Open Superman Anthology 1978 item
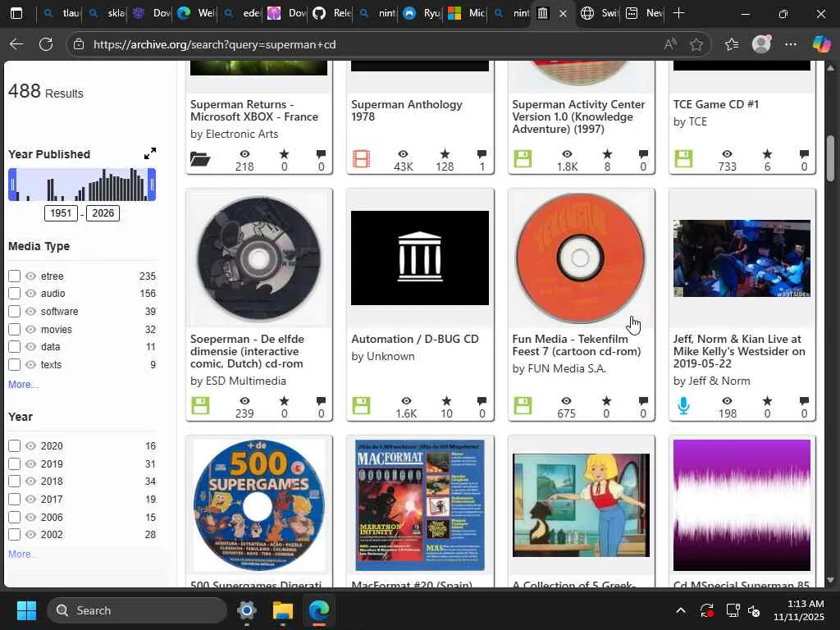This screenshot has width=840, height=630. 407,111
